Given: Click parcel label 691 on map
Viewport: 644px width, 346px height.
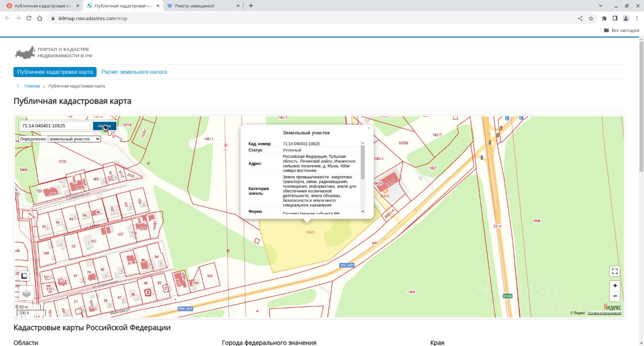Looking at the screenshot, I should (374, 243).
